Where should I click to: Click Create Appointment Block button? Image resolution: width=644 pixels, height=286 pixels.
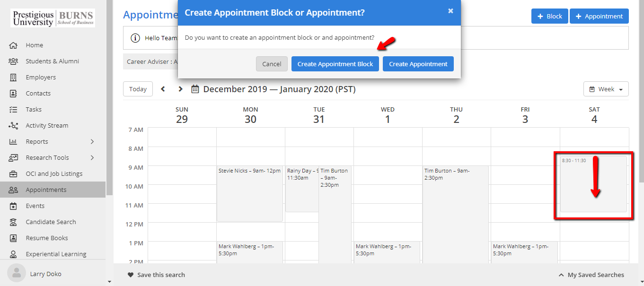(x=335, y=64)
